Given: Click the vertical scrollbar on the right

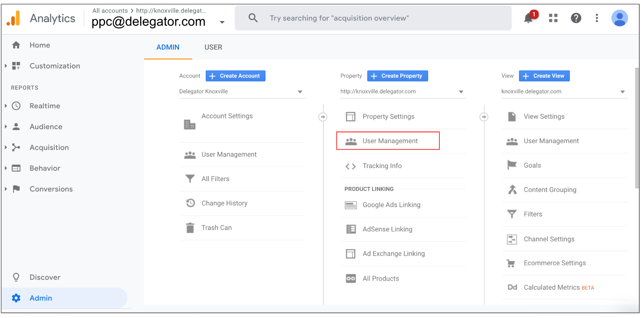Looking at the screenshot, I should tap(637, 128).
